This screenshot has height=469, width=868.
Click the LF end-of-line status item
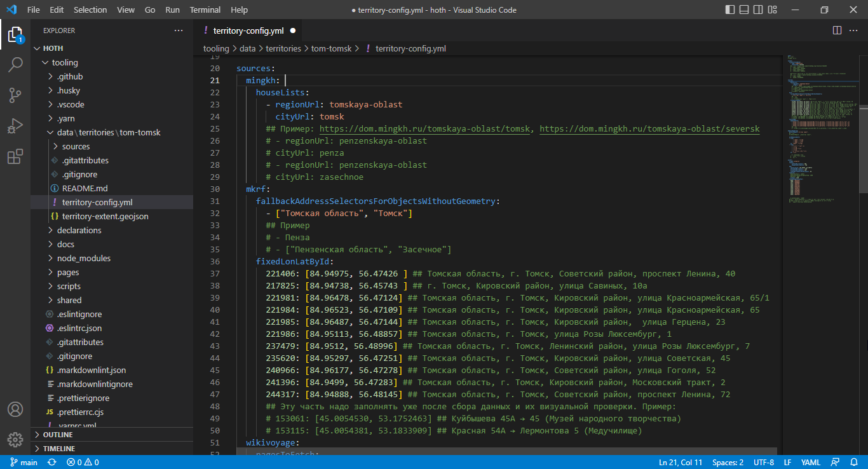(787, 463)
